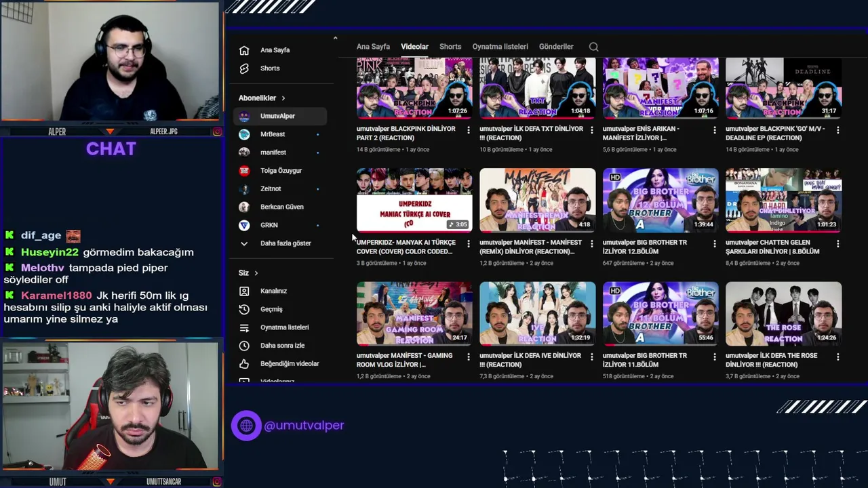Open video title MANİFEST GAMING ROOM VLOG

click(404, 360)
